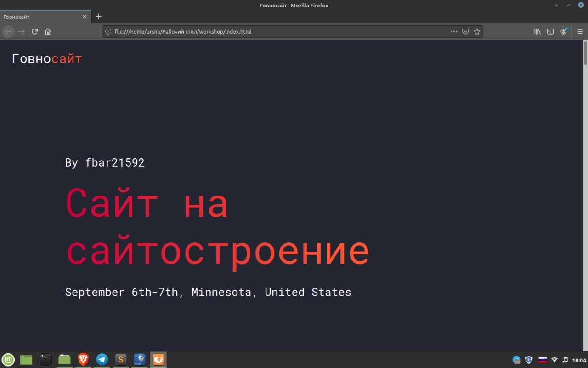Select the Говносайт browser tab

click(x=45, y=17)
